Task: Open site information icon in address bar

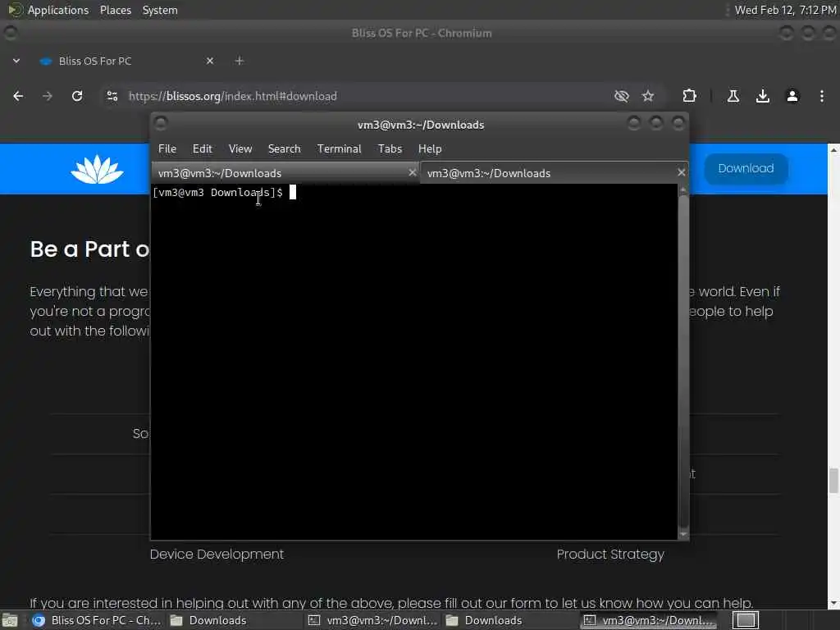Action: (112, 96)
